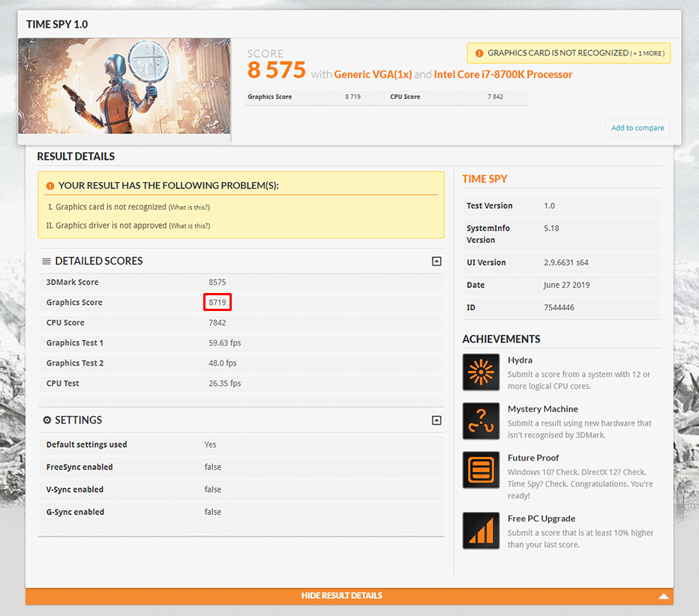Click the header CPU Score value 7 842

tap(495, 97)
